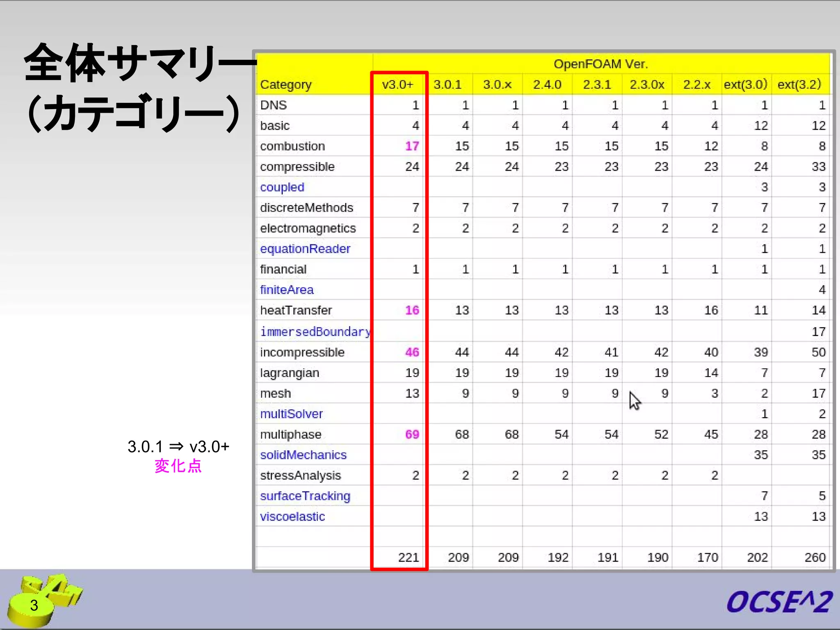Click the compressible category row label

coord(297,167)
